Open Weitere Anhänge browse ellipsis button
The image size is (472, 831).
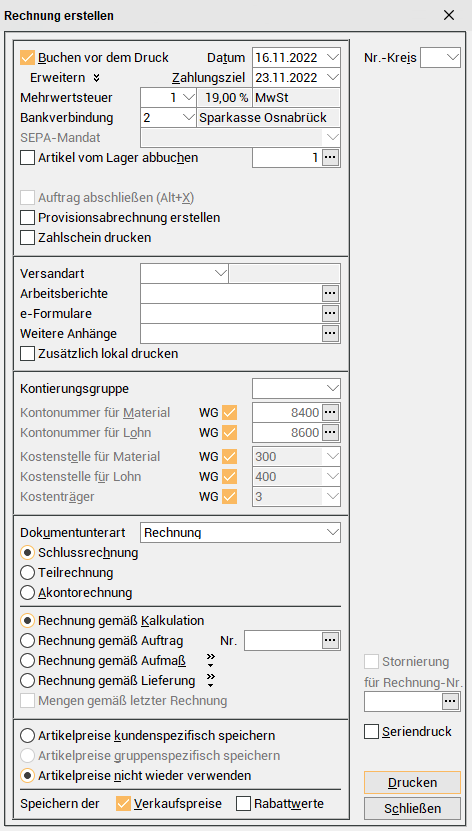(330, 333)
